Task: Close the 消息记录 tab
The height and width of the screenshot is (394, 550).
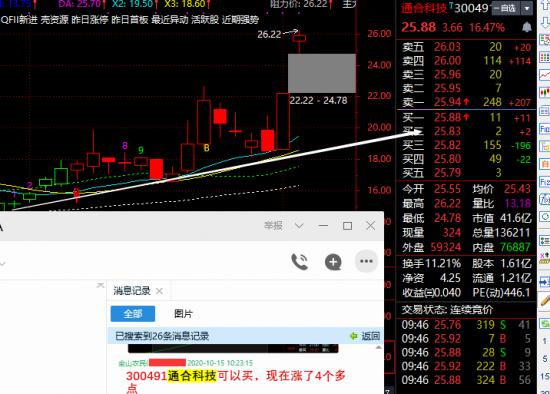Action: coord(159,291)
